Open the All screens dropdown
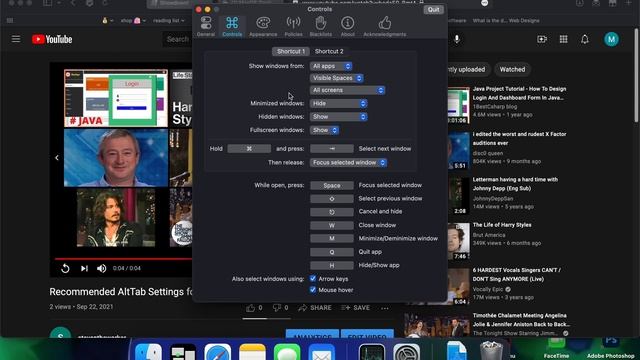Image resolution: width=640 pixels, height=360 pixels. (347, 90)
